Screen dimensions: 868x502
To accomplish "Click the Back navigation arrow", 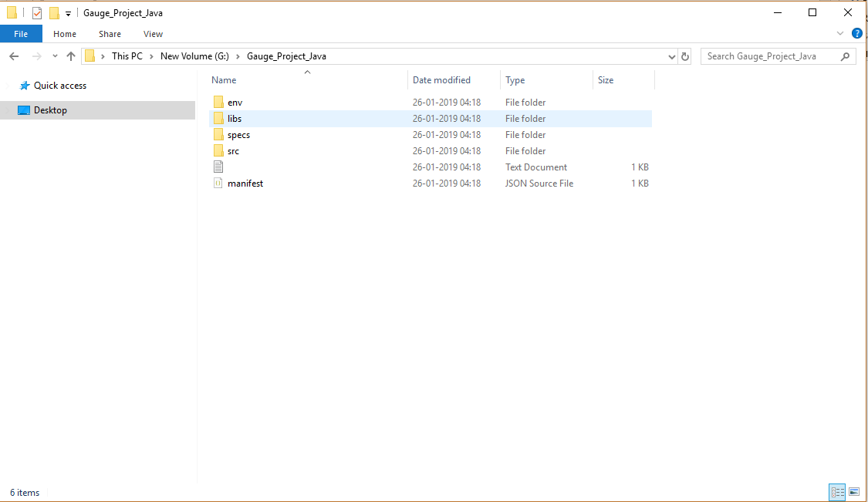I will point(15,56).
